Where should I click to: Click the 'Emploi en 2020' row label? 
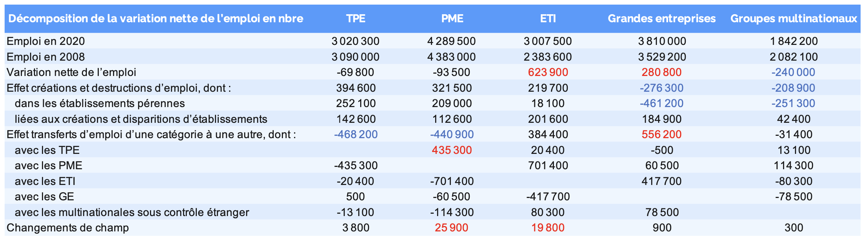46,41
